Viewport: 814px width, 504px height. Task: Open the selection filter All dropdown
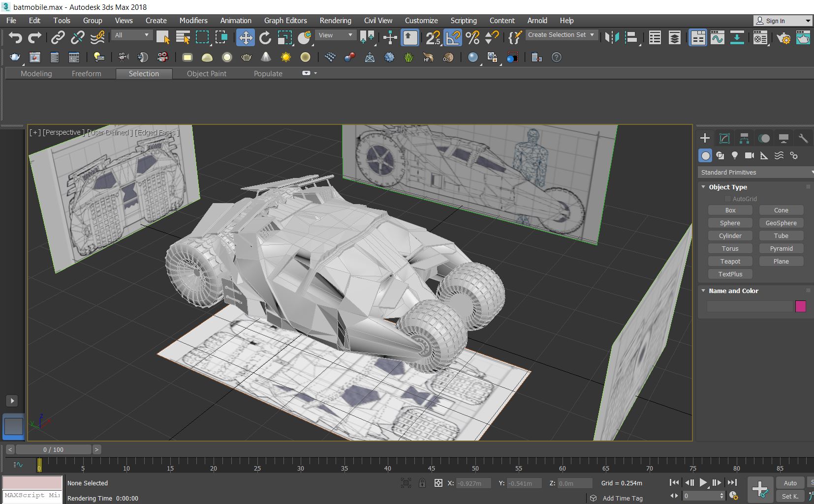pos(132,35)
